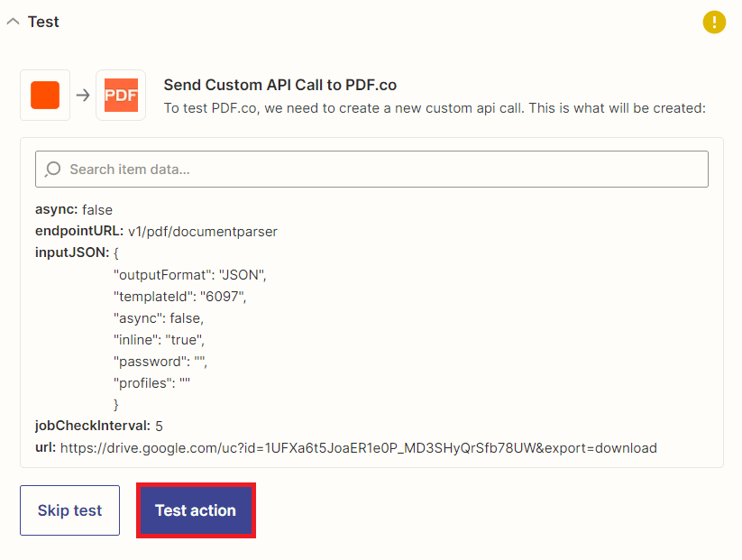Select the orange square thumbnail tile
The image size is (742, 560).
pos(44,93)
